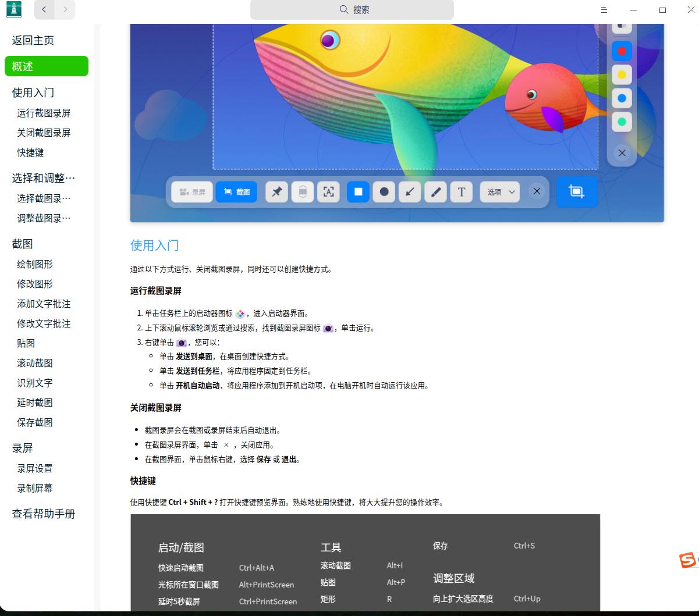Screen dimensions: 699x616
Task: Click the crop icon beside the toolbar
Action: click(x=576, y=190)
